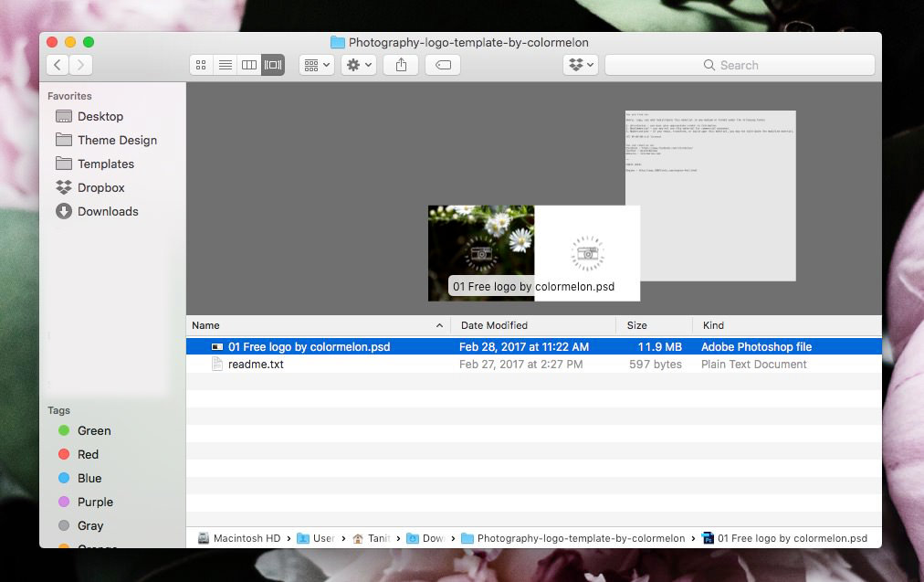Image resolution: width=924 pixels, height=582 pixels.
Task: Filter by the Purple tag
Action: coord(95,502)
